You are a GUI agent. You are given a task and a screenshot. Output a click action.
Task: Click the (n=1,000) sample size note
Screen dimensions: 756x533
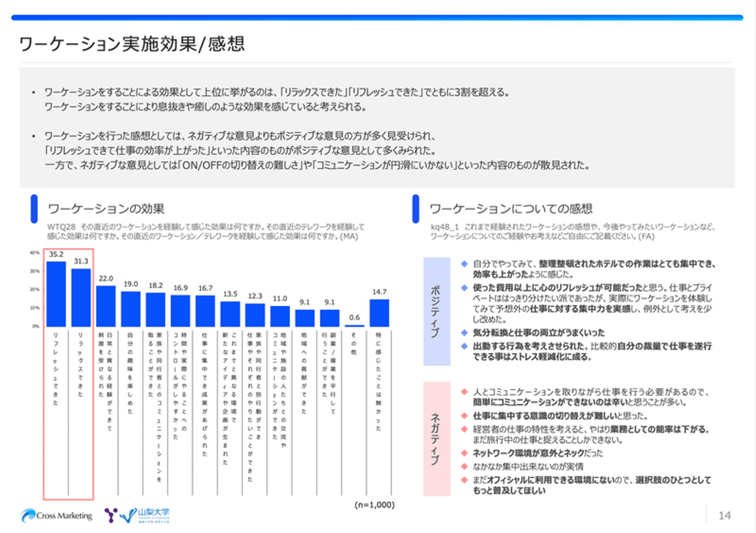(374, 505)
